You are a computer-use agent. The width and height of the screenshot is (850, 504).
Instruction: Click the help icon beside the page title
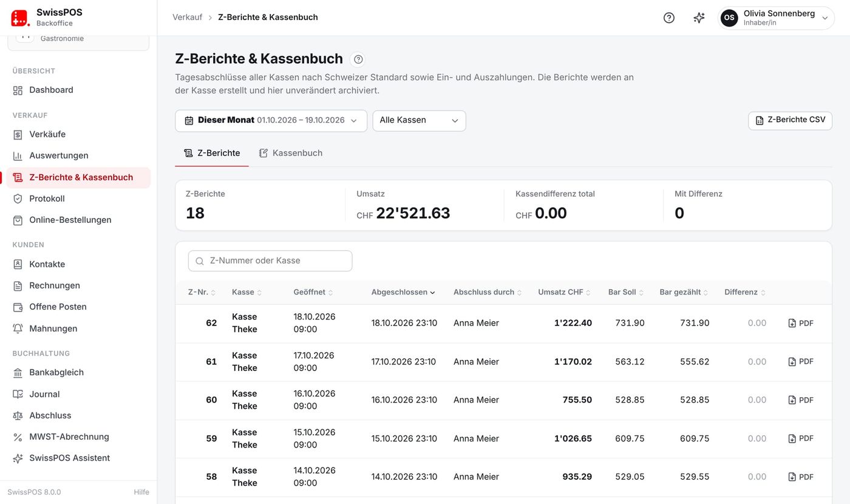358,59
